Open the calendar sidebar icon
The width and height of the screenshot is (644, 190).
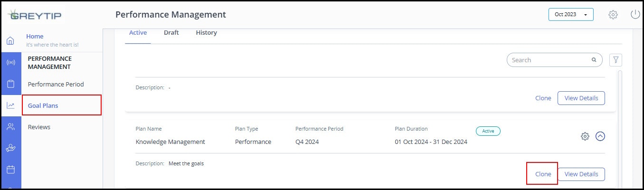coord(10,170)
